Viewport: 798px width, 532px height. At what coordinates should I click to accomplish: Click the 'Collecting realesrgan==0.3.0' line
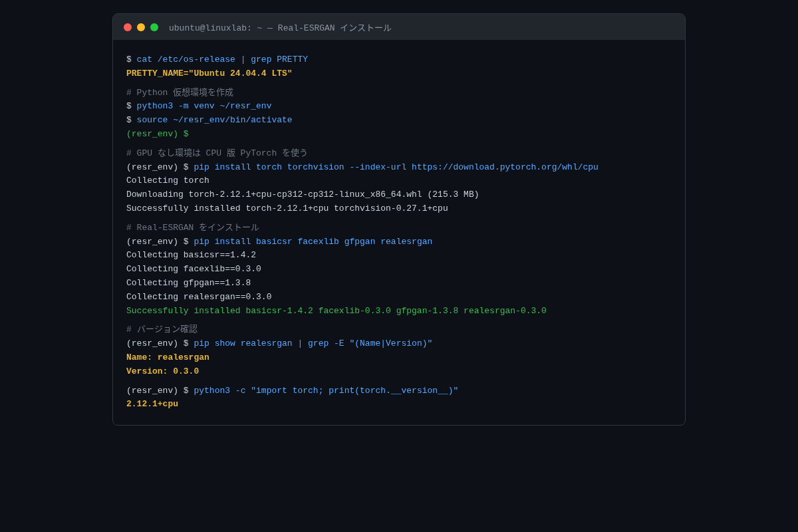[199, 297]
